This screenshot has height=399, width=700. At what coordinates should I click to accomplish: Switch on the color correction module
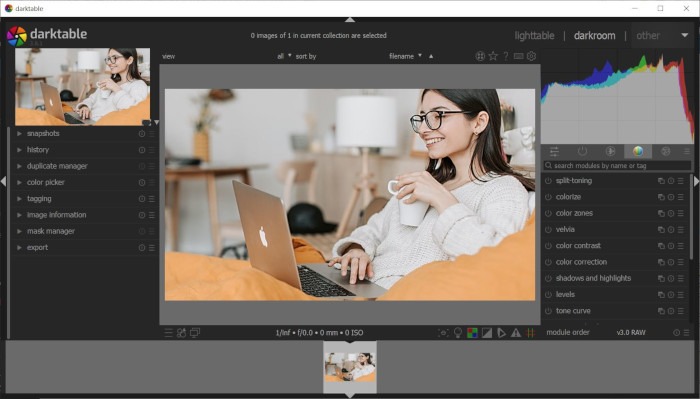point(548,262)
